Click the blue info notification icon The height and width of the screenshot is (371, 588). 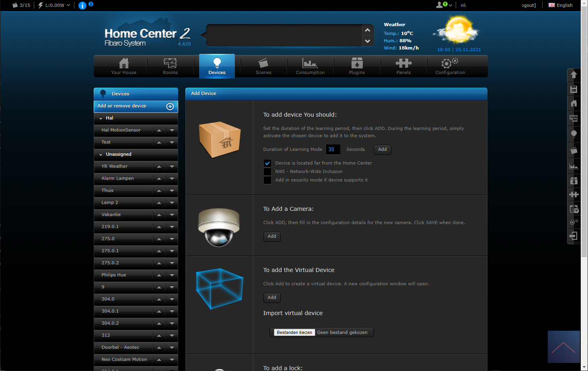(82, 5)
